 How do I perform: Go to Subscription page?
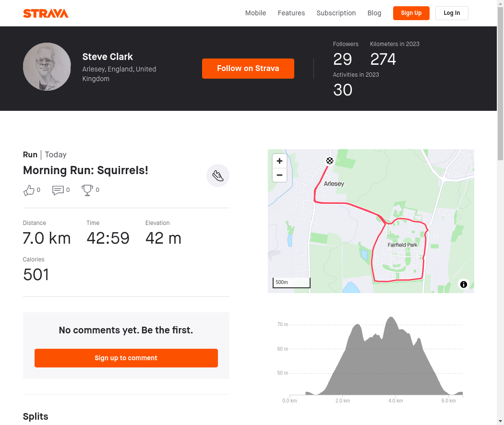click(336, 13)
